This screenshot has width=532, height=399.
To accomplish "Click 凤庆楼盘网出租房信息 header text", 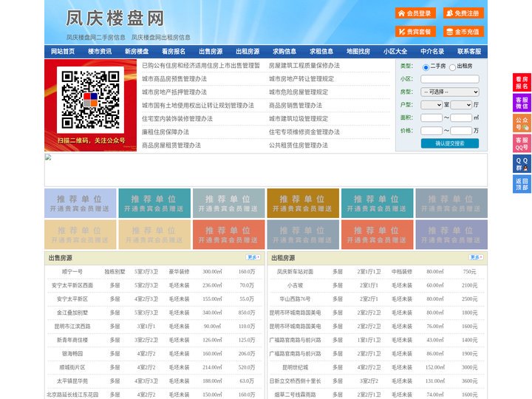I will 161,38.
